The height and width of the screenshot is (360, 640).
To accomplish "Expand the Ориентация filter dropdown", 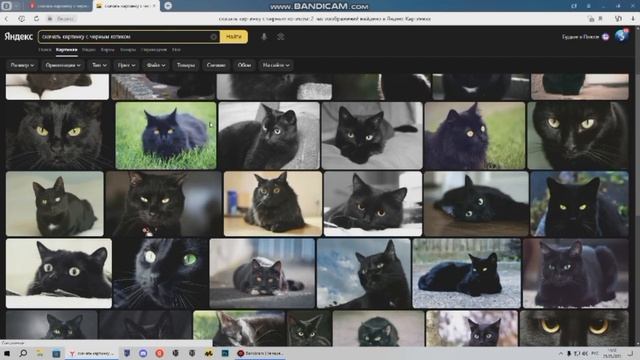I will click(x=63, y=65).
